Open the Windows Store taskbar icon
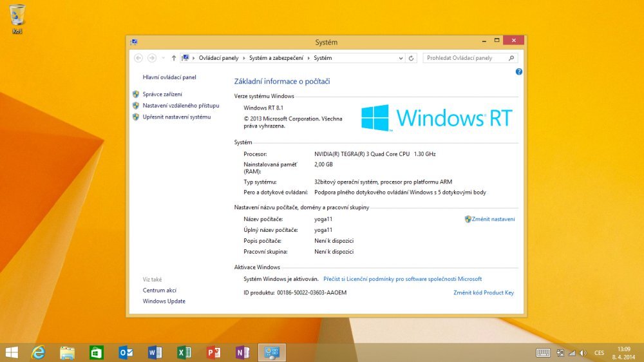Image resolution: width=644 pixels, height=362 pixels. (x=96, y=352)
